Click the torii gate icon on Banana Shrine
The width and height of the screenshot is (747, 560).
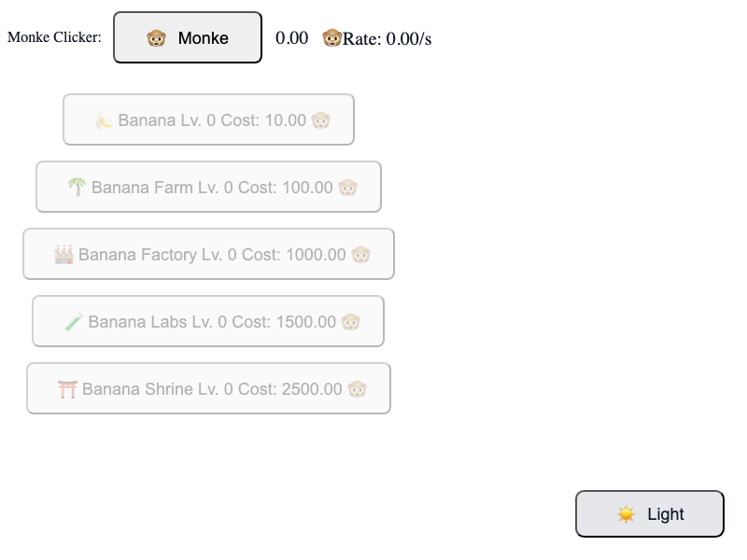67,389
